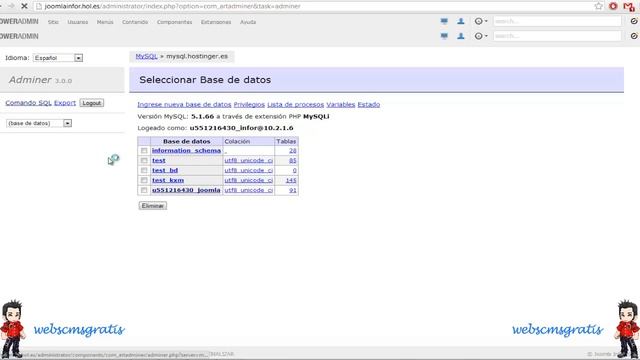
Task: Click the browser address bar URL
Action: click(x=173, y=6)
